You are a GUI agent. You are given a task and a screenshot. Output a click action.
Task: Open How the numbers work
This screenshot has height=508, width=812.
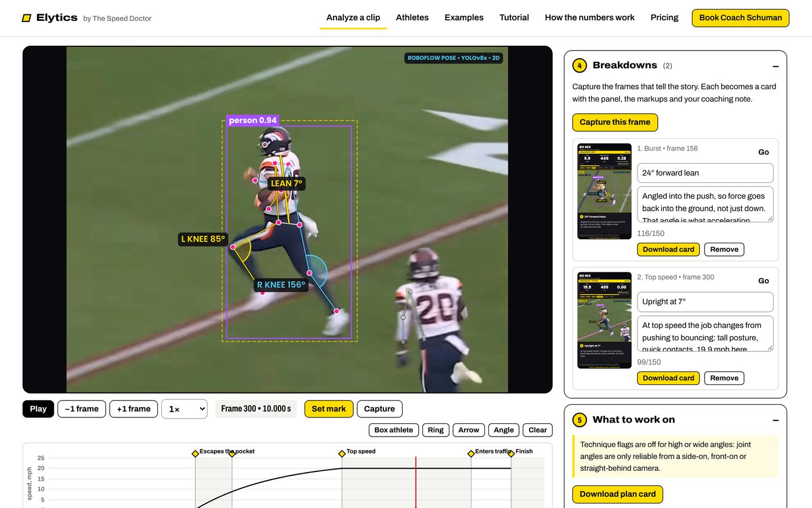[x=590, y=17]
